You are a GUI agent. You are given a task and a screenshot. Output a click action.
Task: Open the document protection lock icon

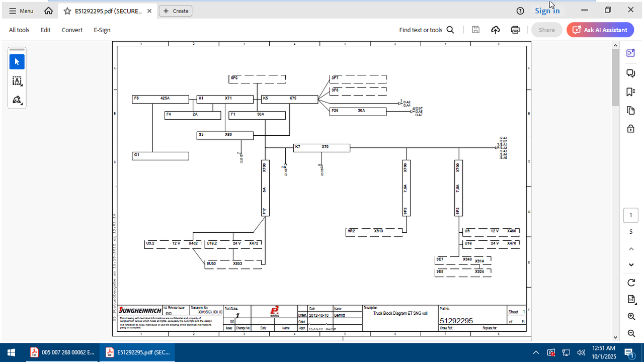(x=630, y=129)
